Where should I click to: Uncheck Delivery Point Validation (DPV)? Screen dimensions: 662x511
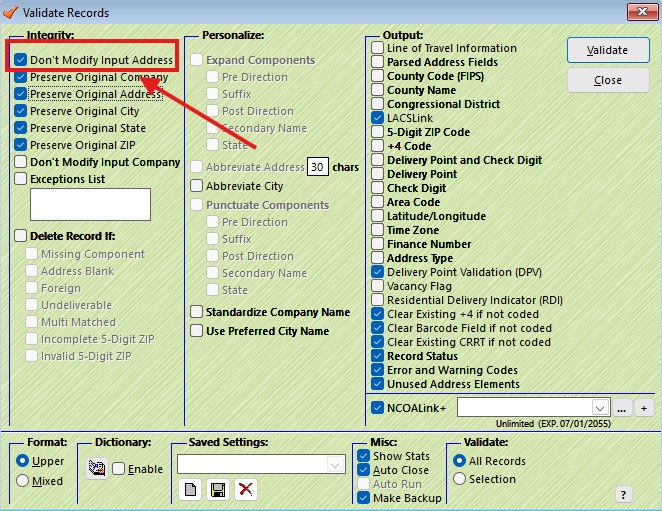click(x=377, y=272)
